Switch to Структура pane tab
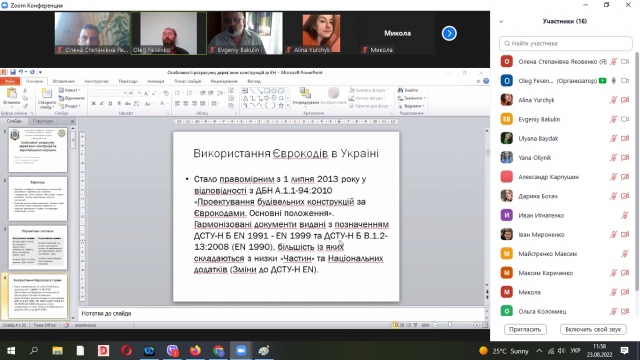The width and height of the screenshot is (640, 360). 43,121
